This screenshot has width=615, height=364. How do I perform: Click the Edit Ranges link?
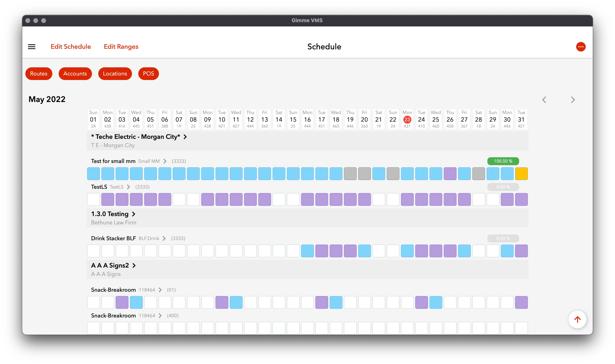point(121,47)
